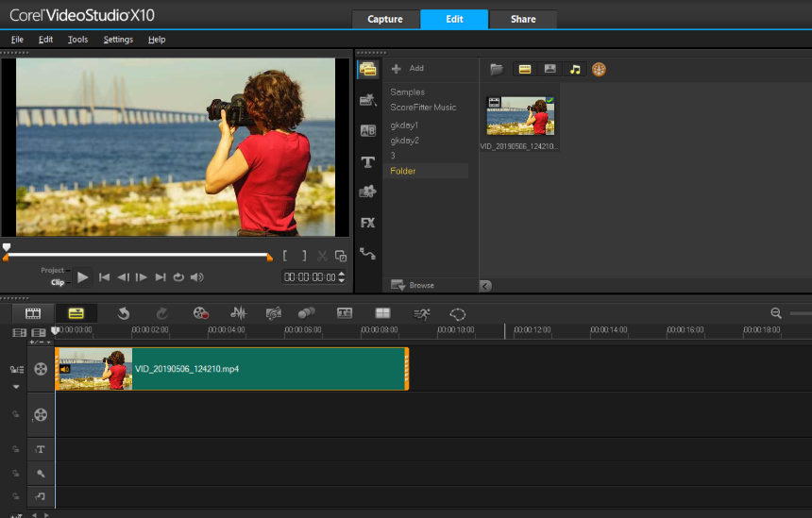Open the Title library (T icon)
The image size is (812, 518).
(x=367, y=162)
